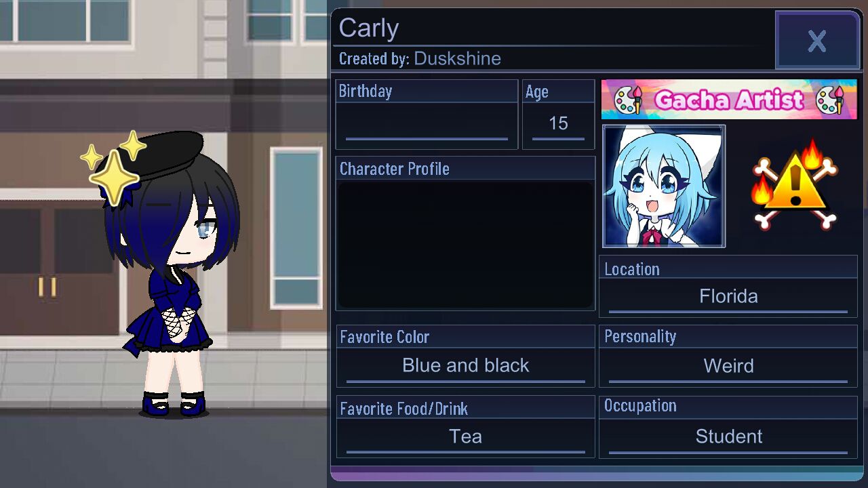This screenshot has width=868, height=488.
Task: Close the Carly profile panel
Action: pyautogui.click(x=818, y=41)
